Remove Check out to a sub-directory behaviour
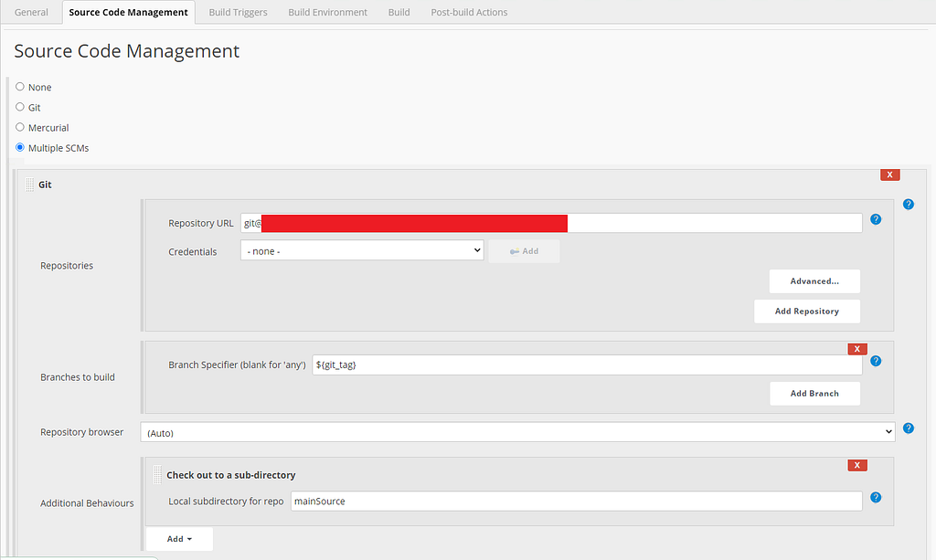The height and width of the screenshot is (560, 936). click(857, 465)
